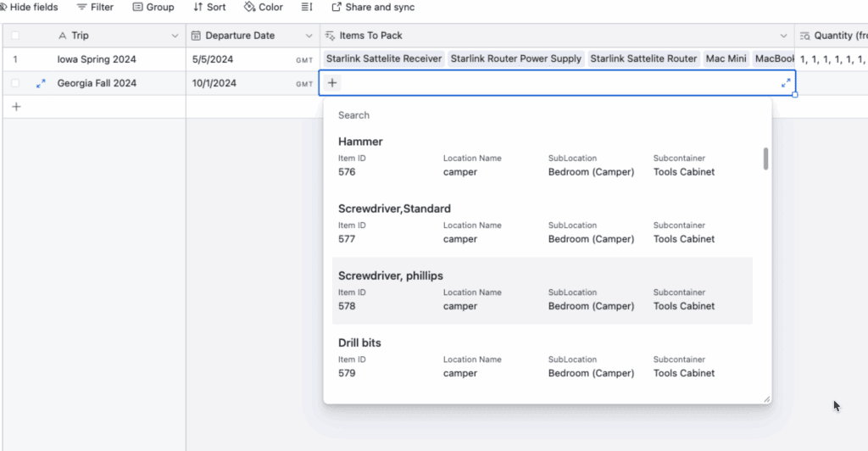Click the row number 1 cell
The width and height of the screenshot is (868, 451).
click(x=15, y=59)
